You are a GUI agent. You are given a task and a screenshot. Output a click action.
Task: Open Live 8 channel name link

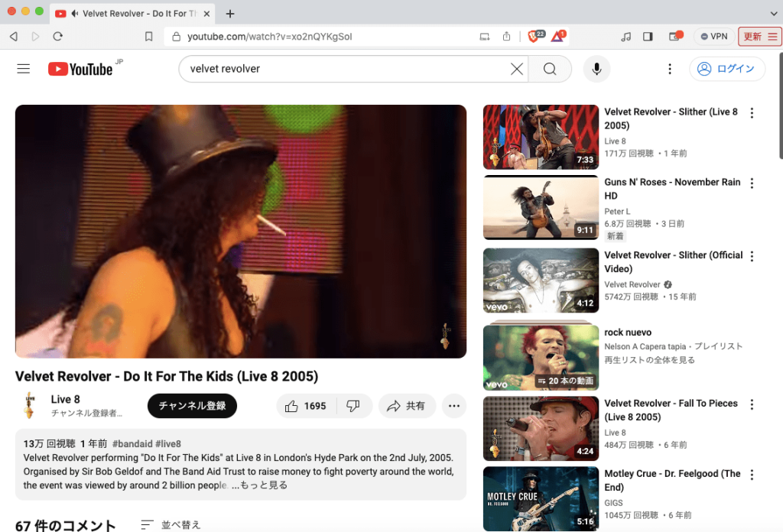[66, 399]
